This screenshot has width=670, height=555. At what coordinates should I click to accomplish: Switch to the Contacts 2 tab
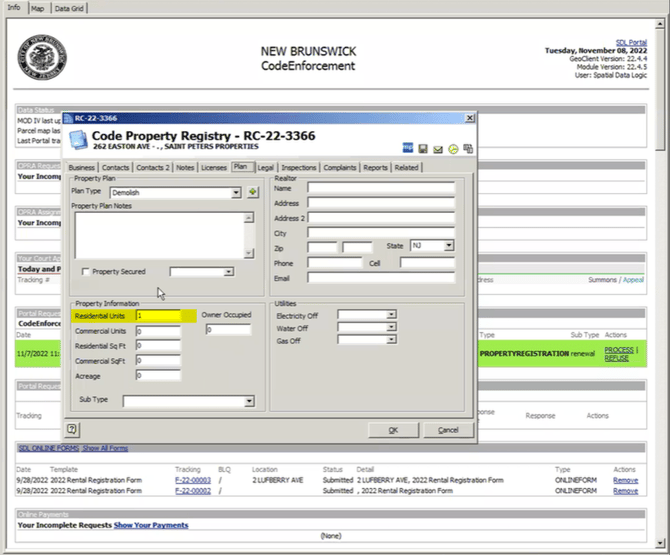point(153,167)
